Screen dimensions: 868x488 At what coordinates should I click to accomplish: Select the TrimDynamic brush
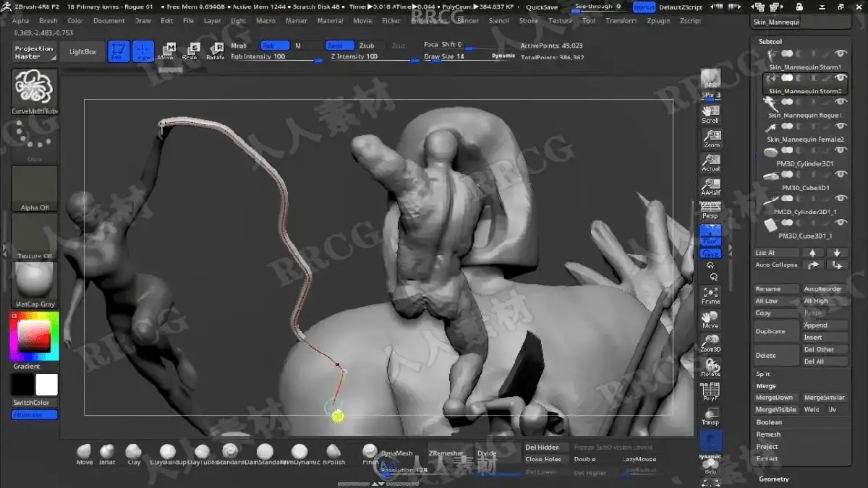pyautogui.click(x=299, y=455)
